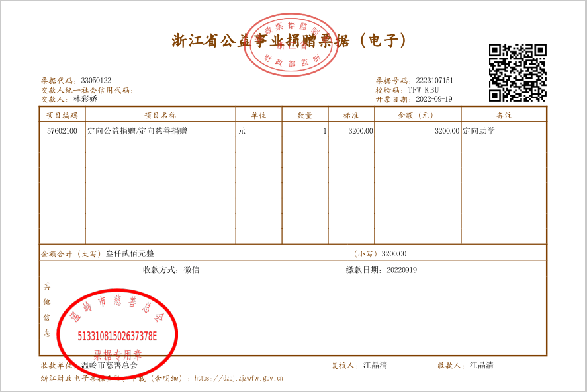Click the 金额合计（大写）label
This screenshot has height=392, width=587.
tap(71, 254)
